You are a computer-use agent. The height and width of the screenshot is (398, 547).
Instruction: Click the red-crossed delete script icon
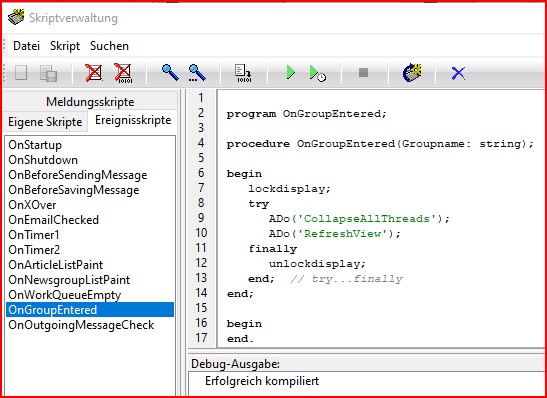94,73
